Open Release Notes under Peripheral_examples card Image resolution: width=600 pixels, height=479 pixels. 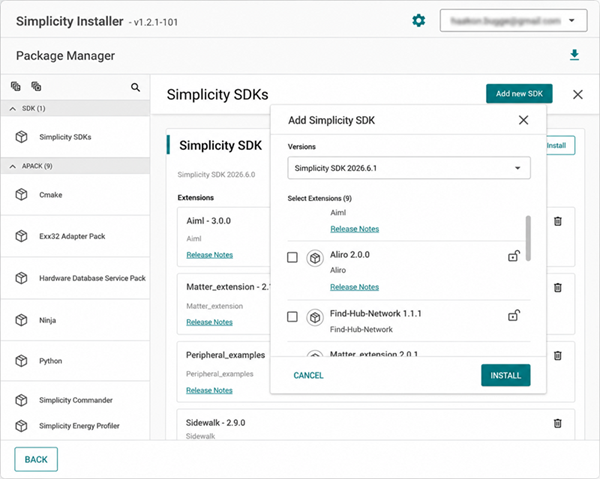click(209, 390)
